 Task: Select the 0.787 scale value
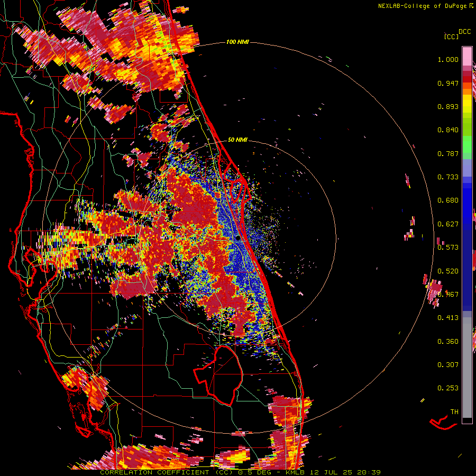point(448,153)
